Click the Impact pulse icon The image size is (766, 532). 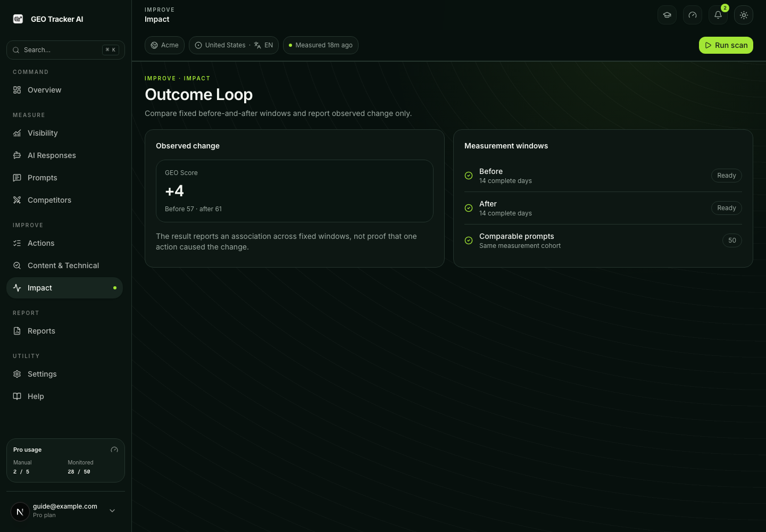pos(17,288)
